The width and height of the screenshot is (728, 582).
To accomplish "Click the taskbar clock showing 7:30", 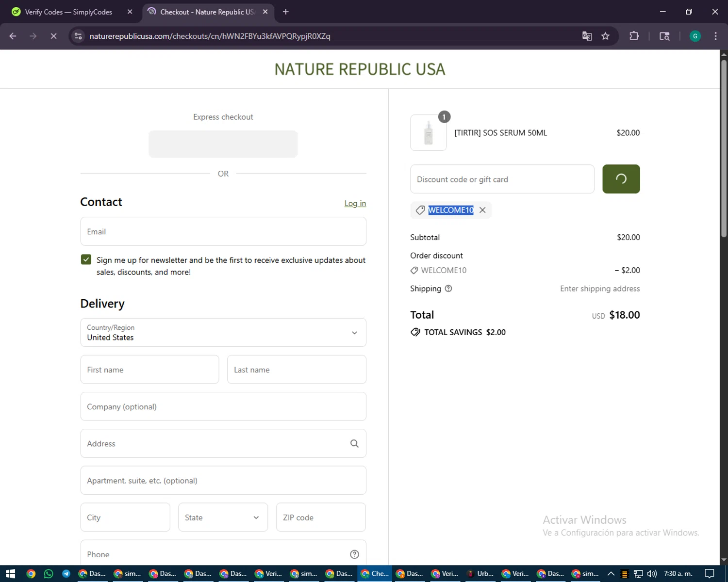I will tap(678, 574).
